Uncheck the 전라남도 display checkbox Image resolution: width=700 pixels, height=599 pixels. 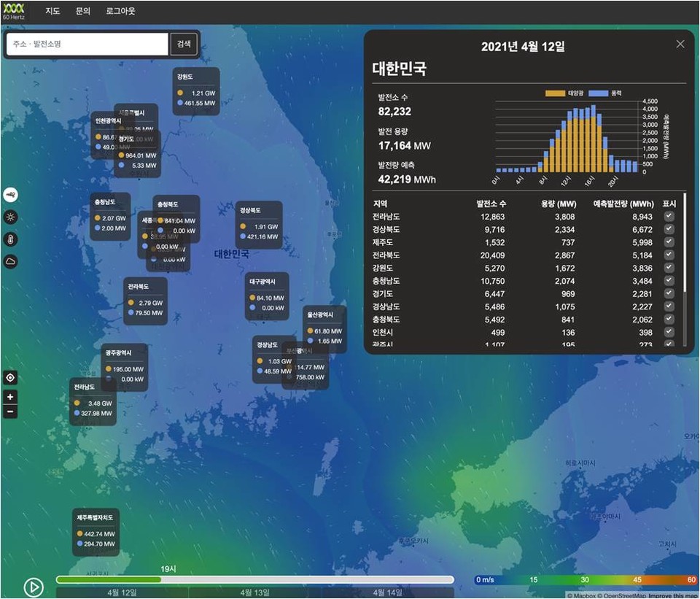669,217
